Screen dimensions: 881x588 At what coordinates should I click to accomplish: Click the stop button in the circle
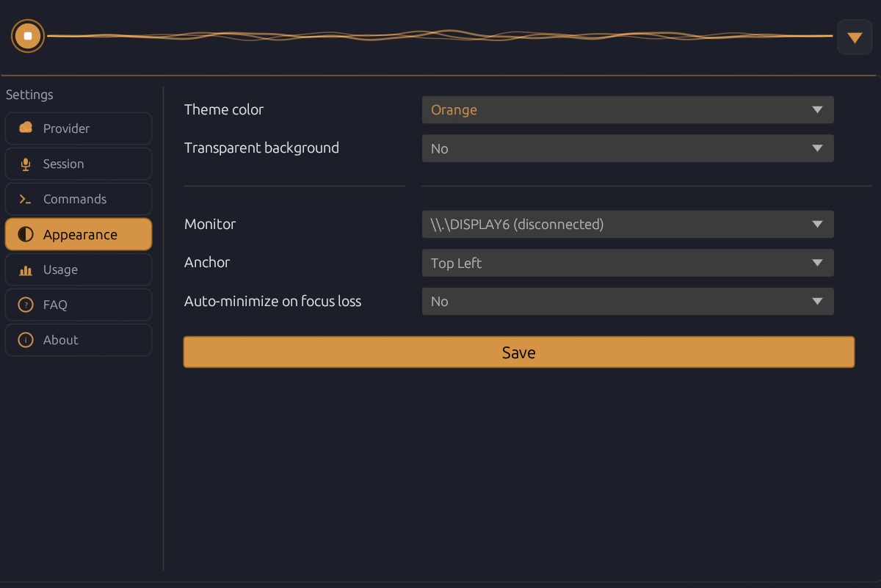27,35
